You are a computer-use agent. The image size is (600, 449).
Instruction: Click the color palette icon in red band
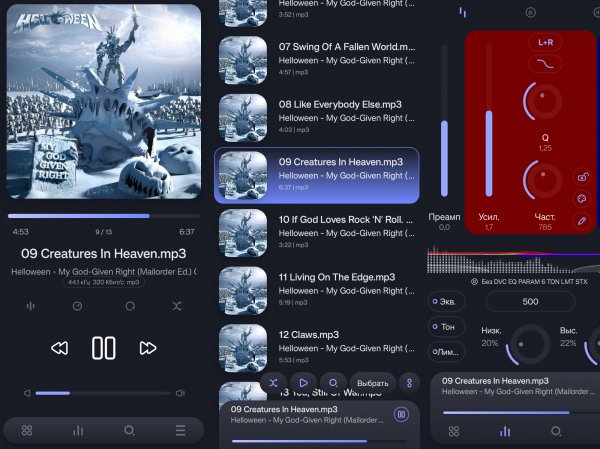[582, 199]
